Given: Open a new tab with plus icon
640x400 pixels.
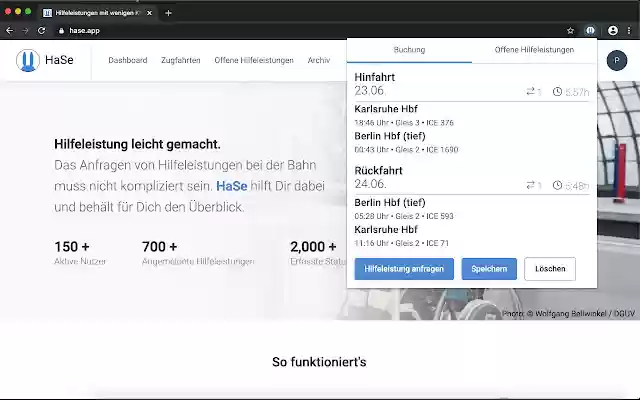Looking at the screenshot, I should [168, 13].
